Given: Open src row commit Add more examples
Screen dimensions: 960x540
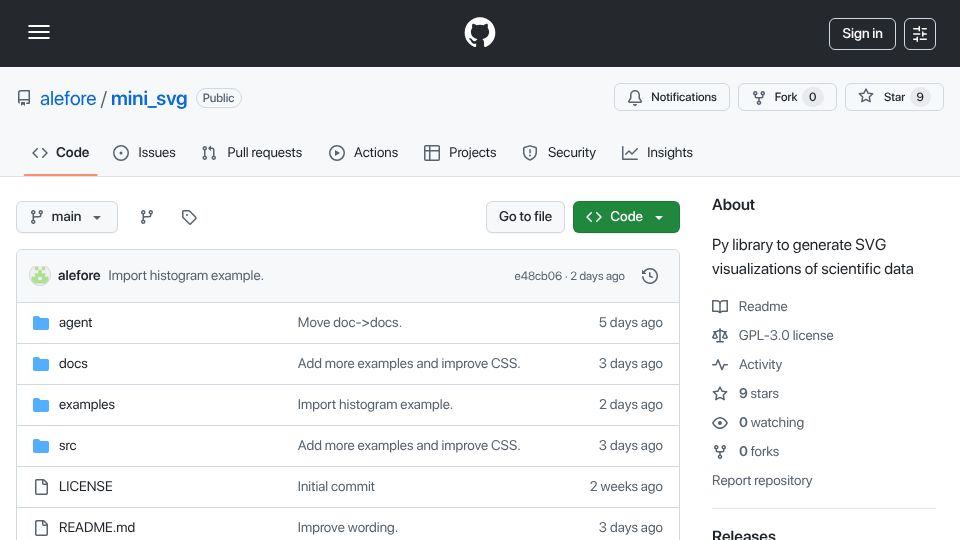Looking at the screenshot, I should click(408, 446).
